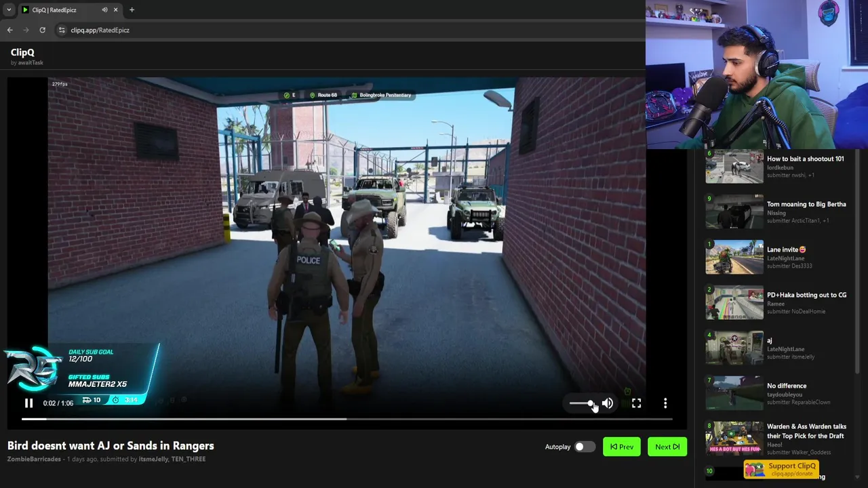Click the Support ClipQ donate banner

point(781,469)
